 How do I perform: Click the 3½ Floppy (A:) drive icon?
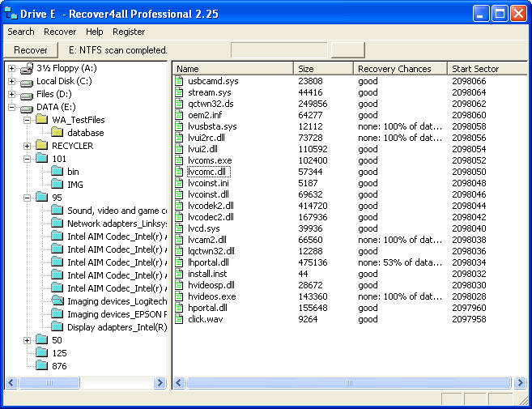[x=27, y=69]
